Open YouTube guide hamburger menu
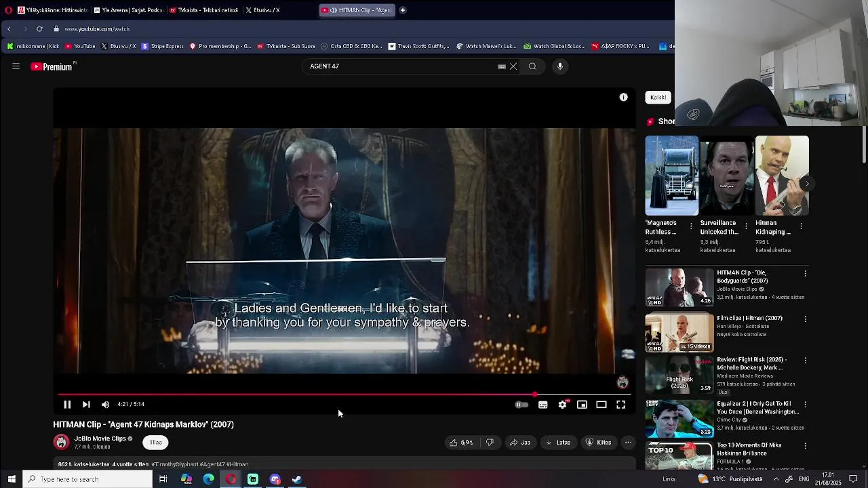The image size is (868, 488). 16,66
